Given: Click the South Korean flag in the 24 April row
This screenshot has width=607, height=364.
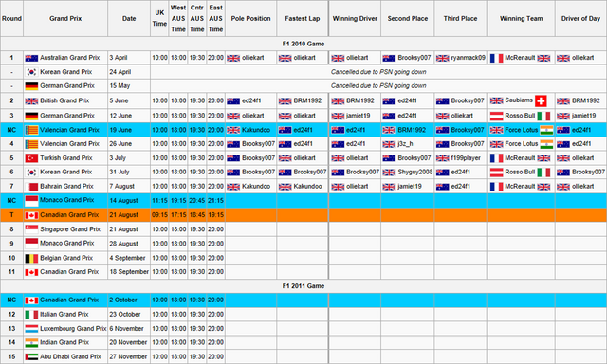Looking at the screenshot, I should pos(31,72).
